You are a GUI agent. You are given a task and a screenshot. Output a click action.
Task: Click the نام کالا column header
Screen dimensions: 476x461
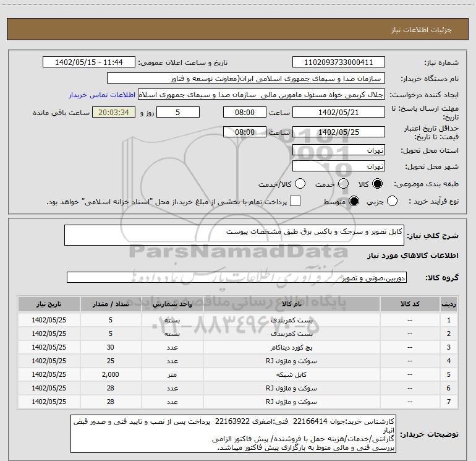pyautogui.click(x=291, y=304)
